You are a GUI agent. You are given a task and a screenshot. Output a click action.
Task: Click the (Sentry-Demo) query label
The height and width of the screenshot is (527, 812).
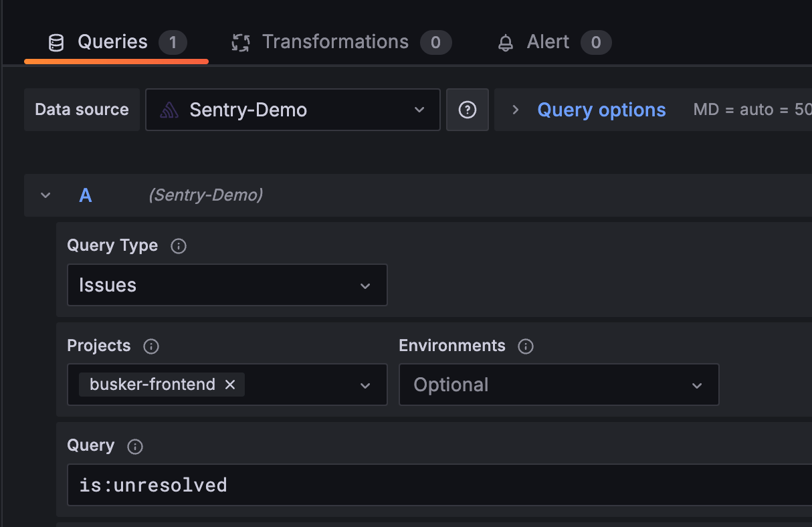[x=206, y=195]
